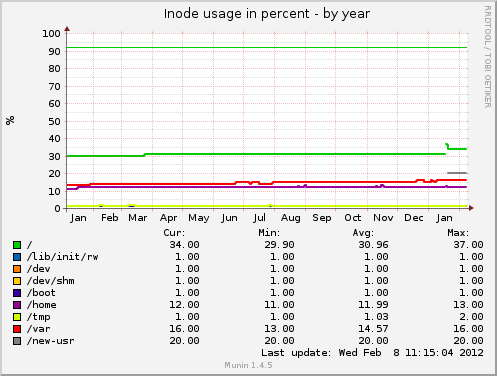Select the /new-usr legend label
This screenshot has height=376, width=497.
click(51, 341)
